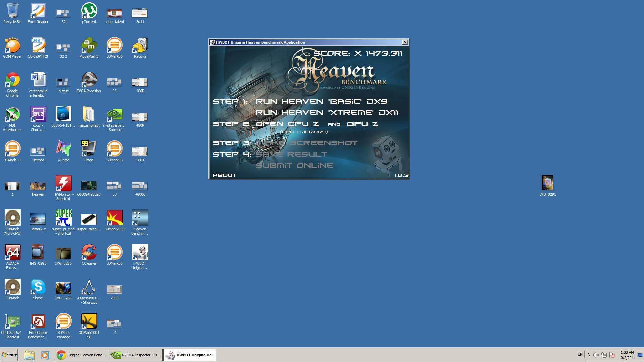
Task: Select the IMG_0283 image thumbnail
Action: click(x=38, y=255)
